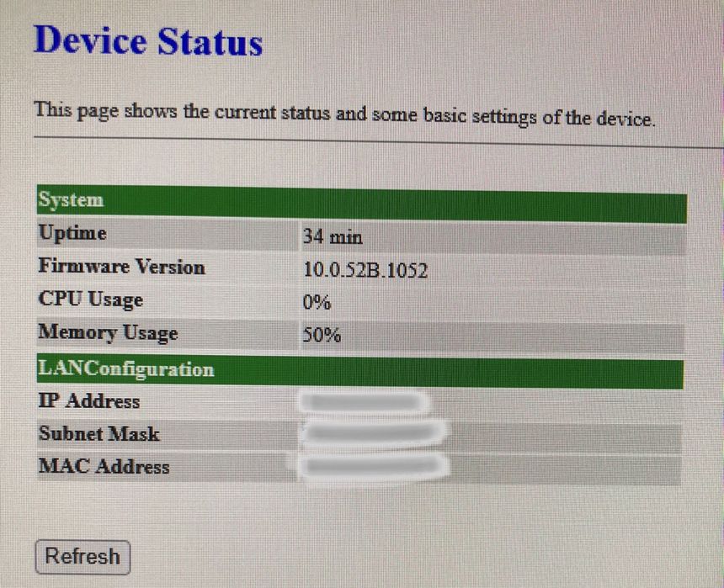Select the 34 min uptime value

[x=333, y=237]
